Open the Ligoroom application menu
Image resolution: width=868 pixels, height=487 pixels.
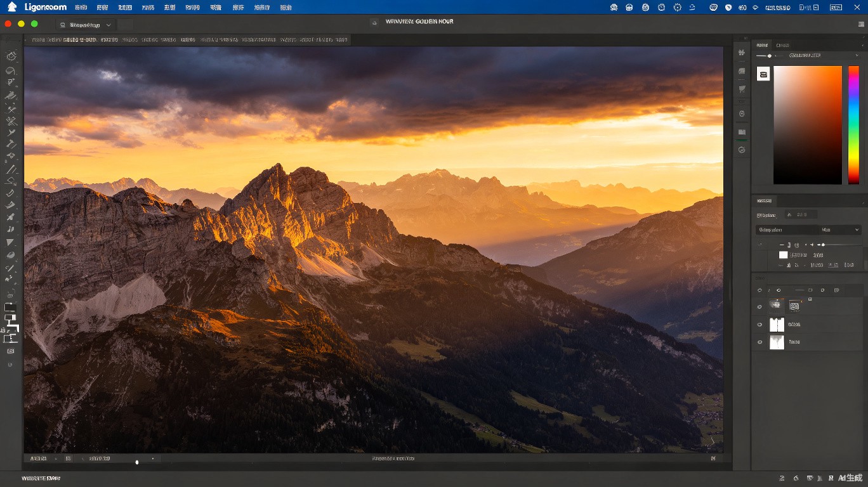[x=45, y=7]
